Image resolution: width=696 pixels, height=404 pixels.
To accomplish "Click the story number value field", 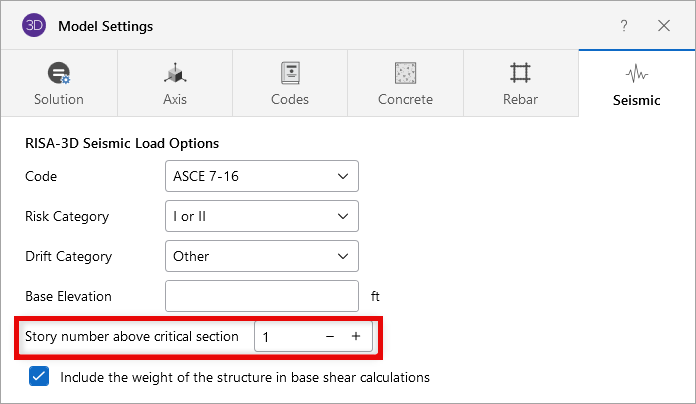I will (x=285, y=337).
